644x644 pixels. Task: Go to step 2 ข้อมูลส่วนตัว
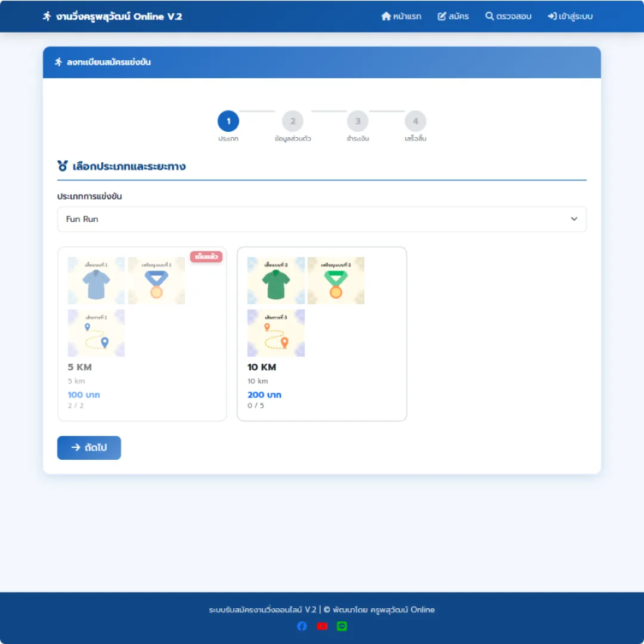pyautogui.click(x=293, y=121)
